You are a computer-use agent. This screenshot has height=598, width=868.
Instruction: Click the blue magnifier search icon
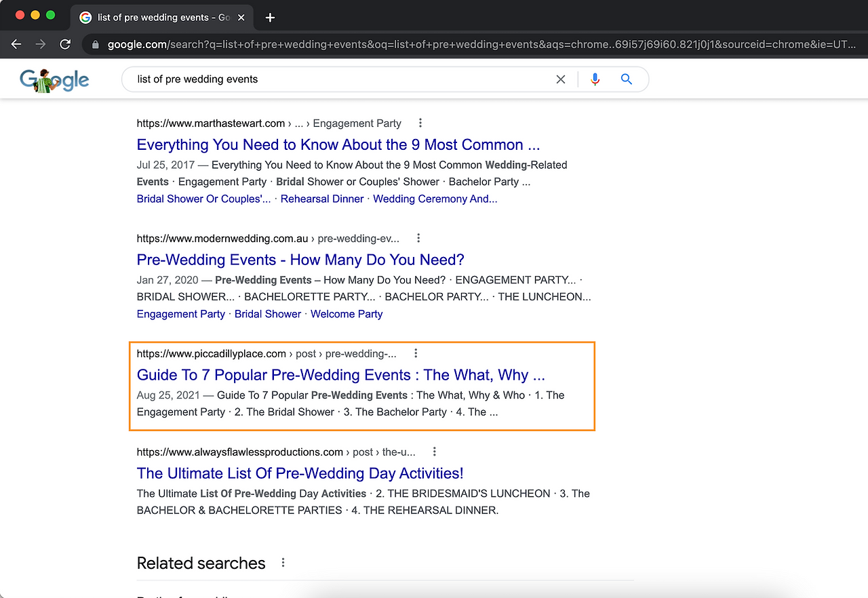pos(627,79)
